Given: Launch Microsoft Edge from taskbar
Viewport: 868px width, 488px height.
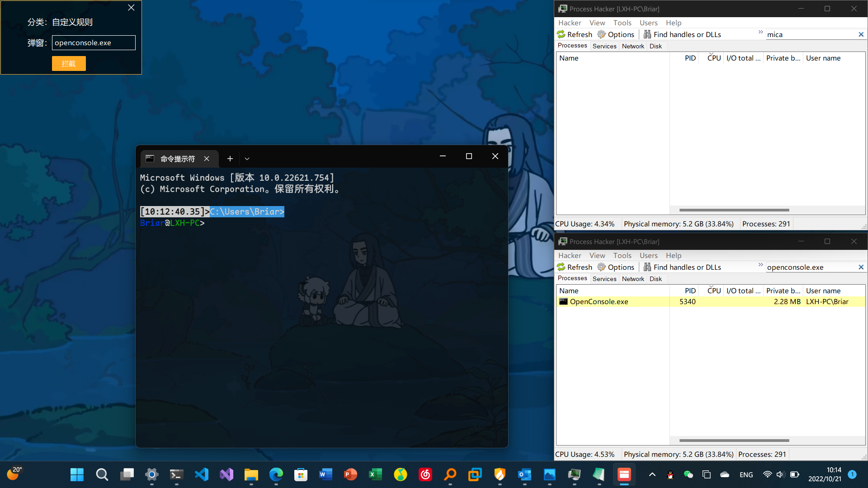Looking at the screenshot, I should pyautogui.click(x=276, y=474).
